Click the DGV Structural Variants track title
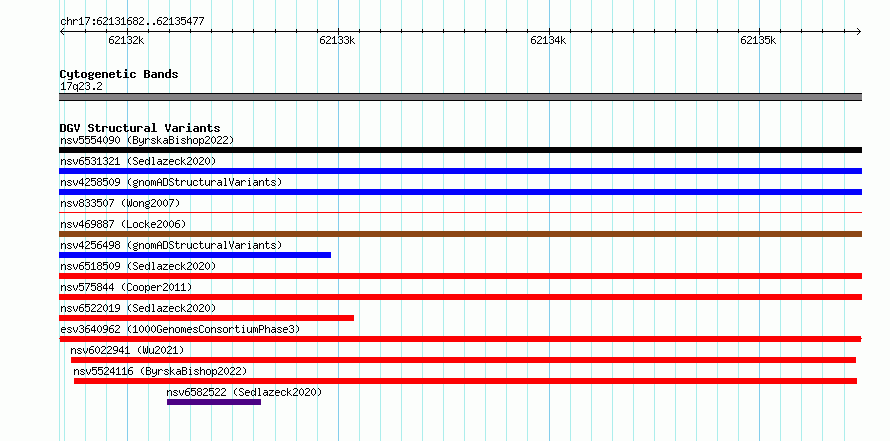Image resolution: width=890 pixels, height=441 pixels. click(140, 128)
